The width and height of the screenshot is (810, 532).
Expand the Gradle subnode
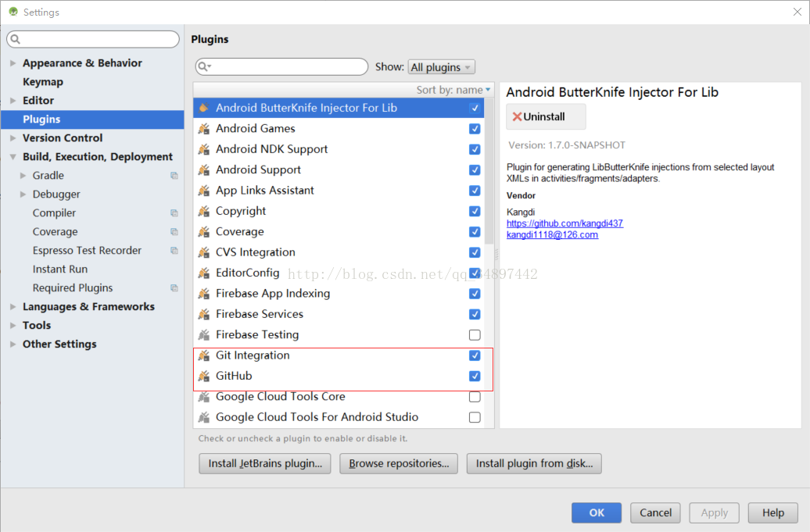(x=23, y=176)
